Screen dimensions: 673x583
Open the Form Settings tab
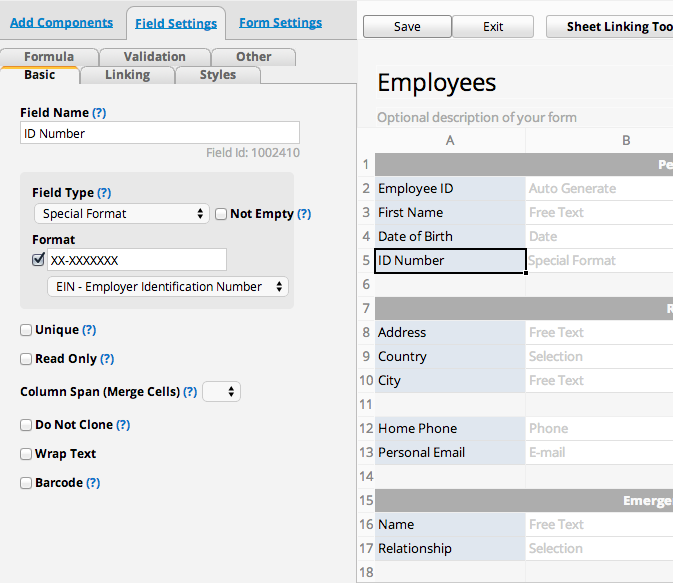(x=280, y=22)
